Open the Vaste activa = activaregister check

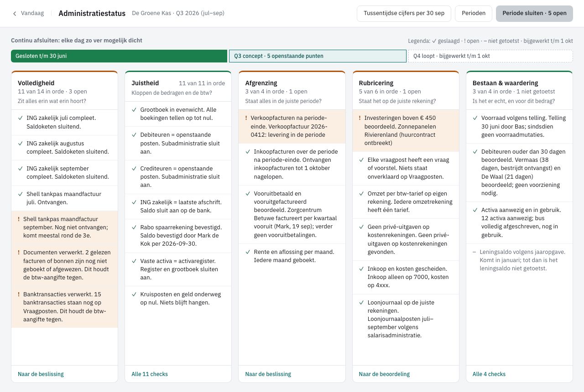(x=178, y=269)
